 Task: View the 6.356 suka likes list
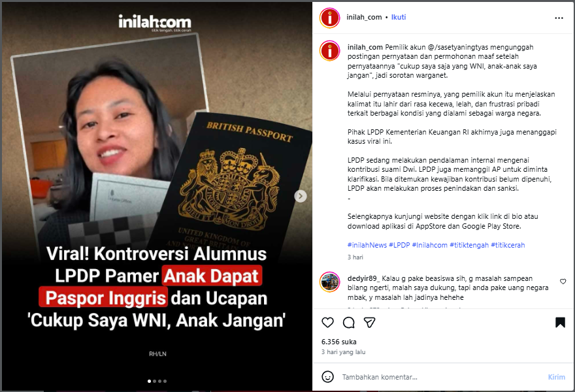tap(339, 342)
